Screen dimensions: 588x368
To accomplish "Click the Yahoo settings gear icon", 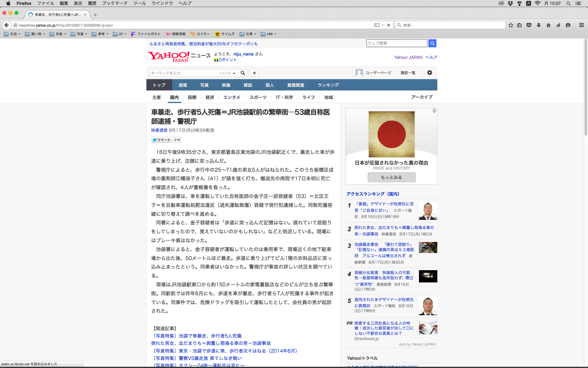I will (x=430, y=73).
